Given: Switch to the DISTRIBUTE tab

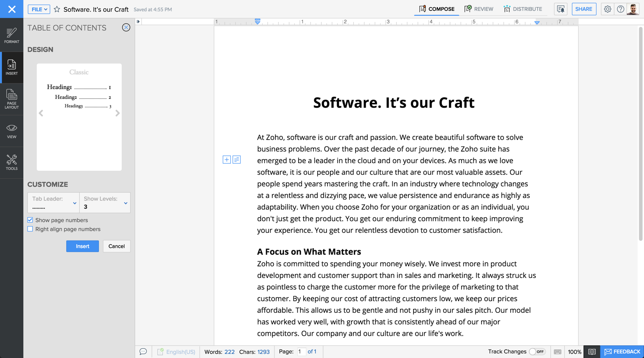Looking at the screenshot, I should [x=523, y=8].
